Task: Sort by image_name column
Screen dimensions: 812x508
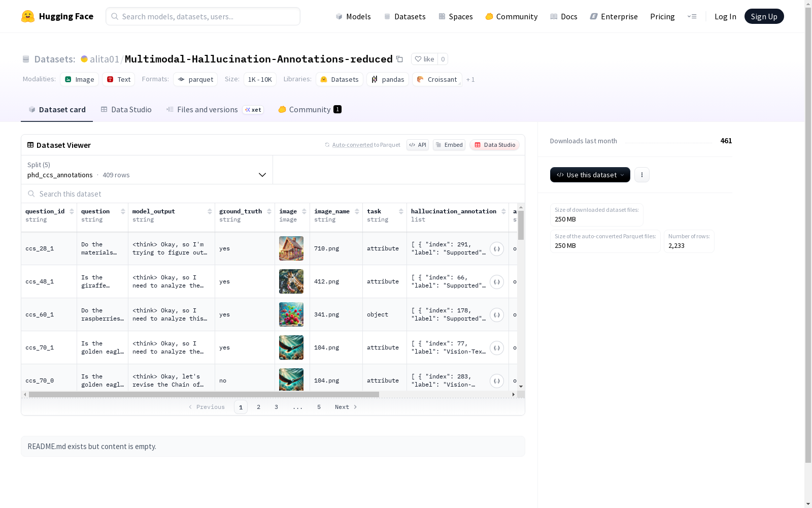Action: coord(357,211)
